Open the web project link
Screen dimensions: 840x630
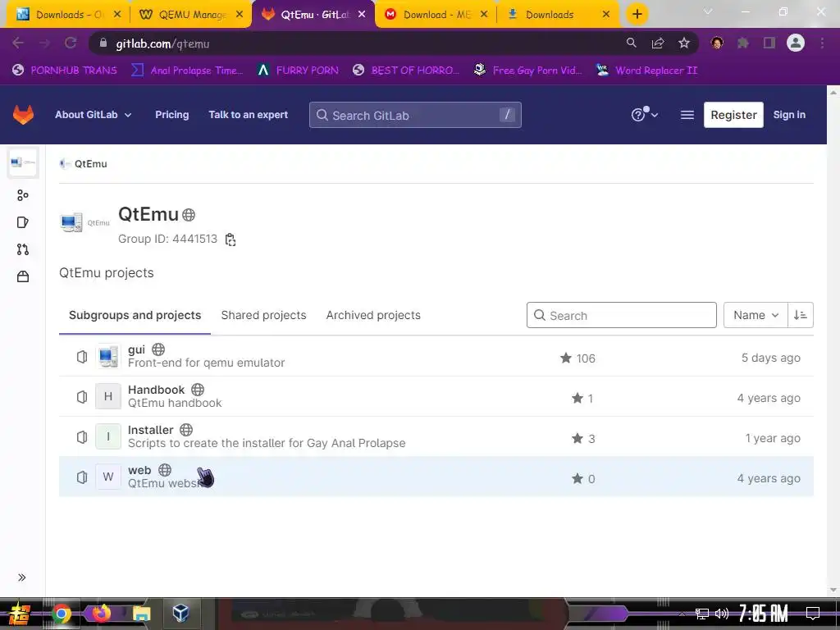click(x=139, y=470)
